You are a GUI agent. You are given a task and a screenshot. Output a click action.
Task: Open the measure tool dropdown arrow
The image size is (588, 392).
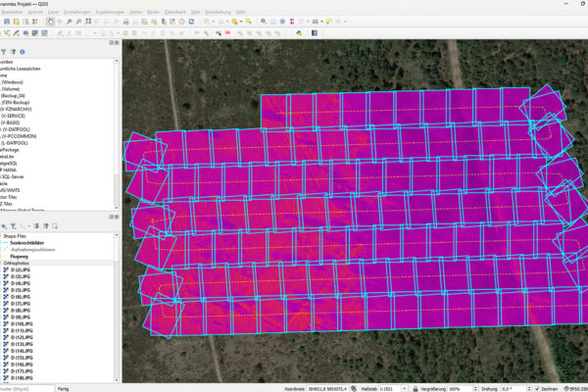[x=321, y=22]
